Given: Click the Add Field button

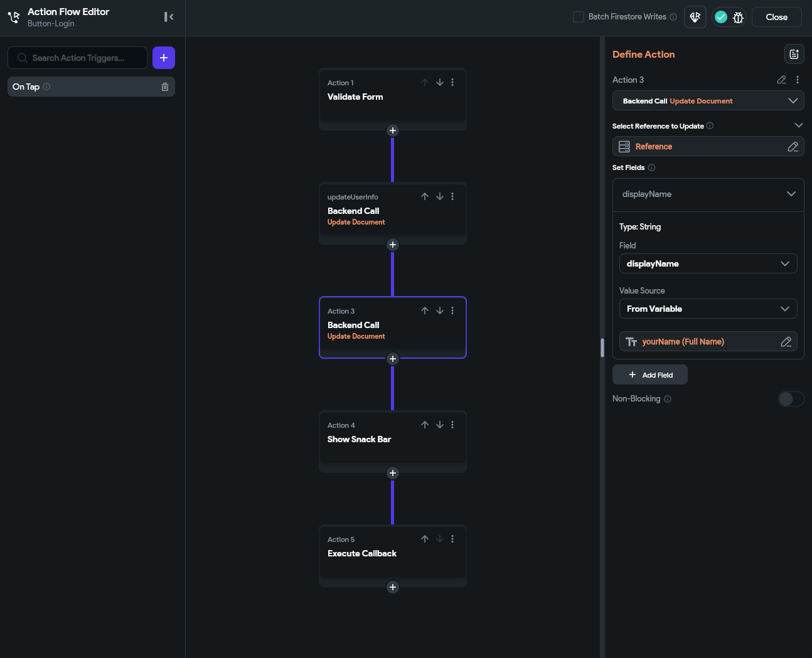Looking at the screenshot, I should click(x=650, y=374).
